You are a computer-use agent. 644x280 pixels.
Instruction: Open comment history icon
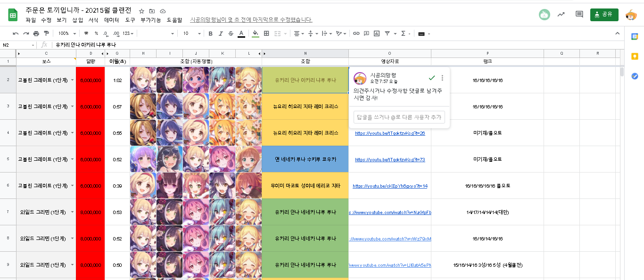point(579,15)
